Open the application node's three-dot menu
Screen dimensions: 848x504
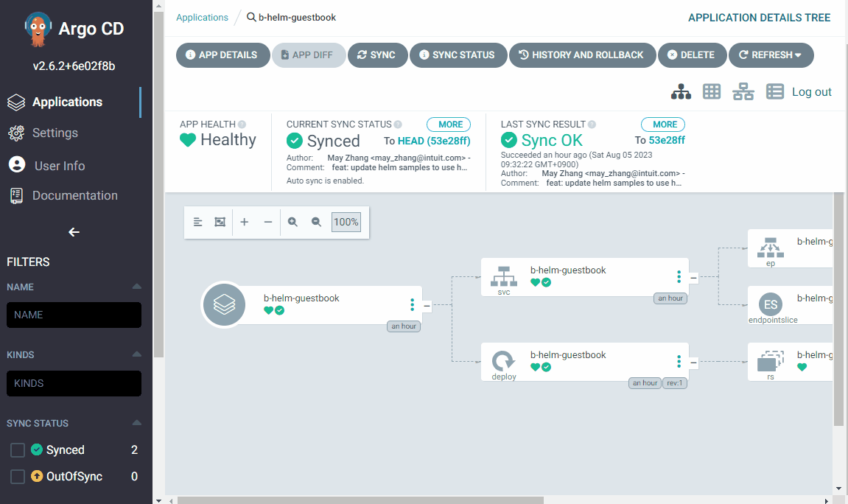coord(412,305)
